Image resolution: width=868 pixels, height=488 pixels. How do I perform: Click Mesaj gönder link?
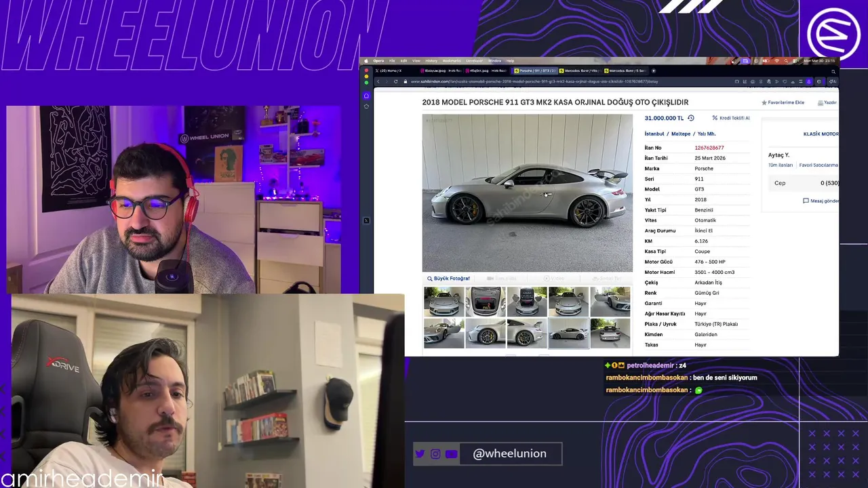click(825, 201)
